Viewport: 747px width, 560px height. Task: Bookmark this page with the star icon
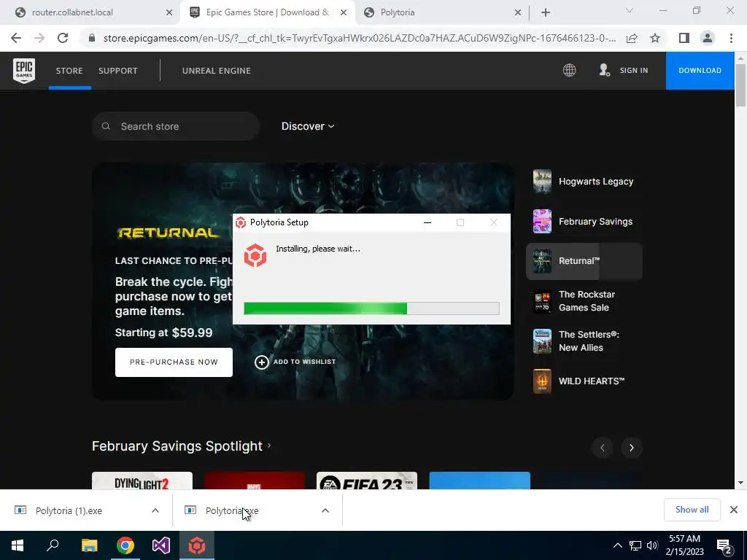coord(655,38)
